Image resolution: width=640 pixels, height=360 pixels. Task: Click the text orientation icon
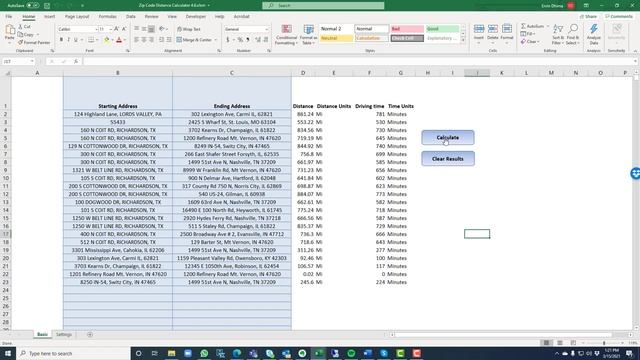(x=162, y=29)
